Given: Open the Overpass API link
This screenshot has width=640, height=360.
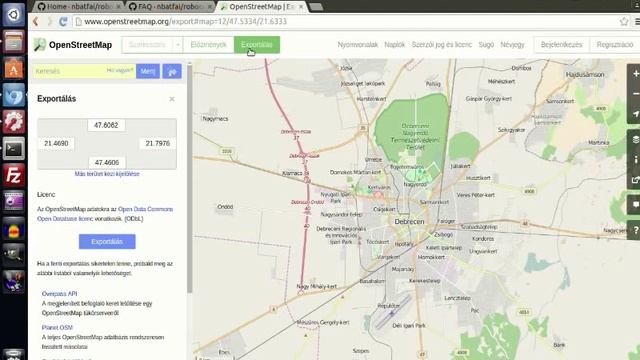Looking at the screenshot, I should coord(59,293).
